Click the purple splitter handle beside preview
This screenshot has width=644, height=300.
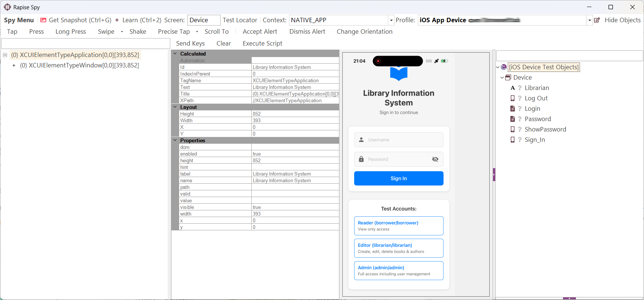pyautogui.click(x=494, y=174)
